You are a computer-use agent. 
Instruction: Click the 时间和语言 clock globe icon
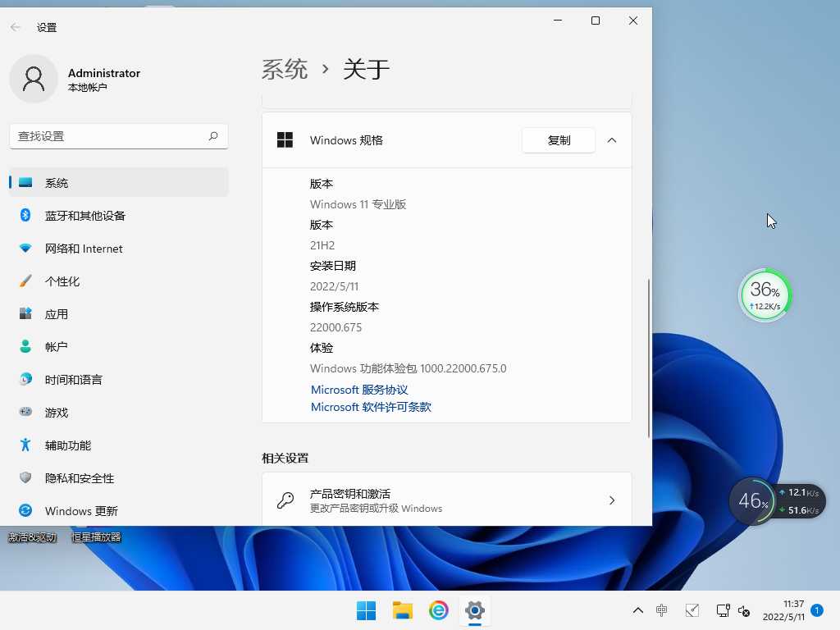[25, 379]
